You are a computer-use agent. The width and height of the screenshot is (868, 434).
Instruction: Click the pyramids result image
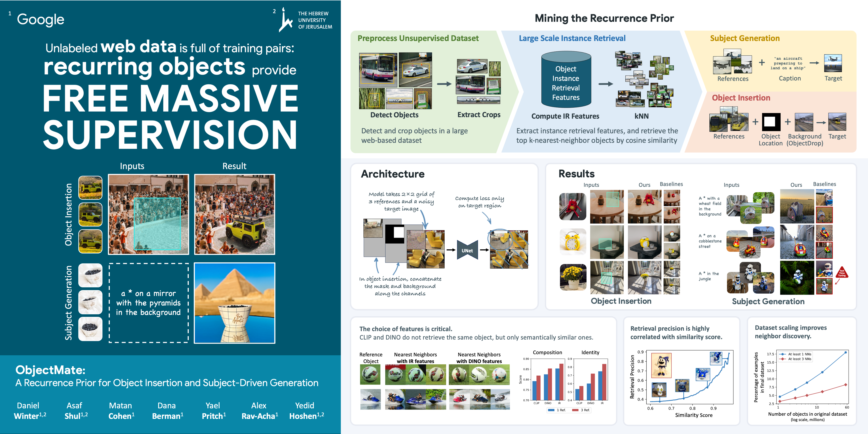(235, 302)
